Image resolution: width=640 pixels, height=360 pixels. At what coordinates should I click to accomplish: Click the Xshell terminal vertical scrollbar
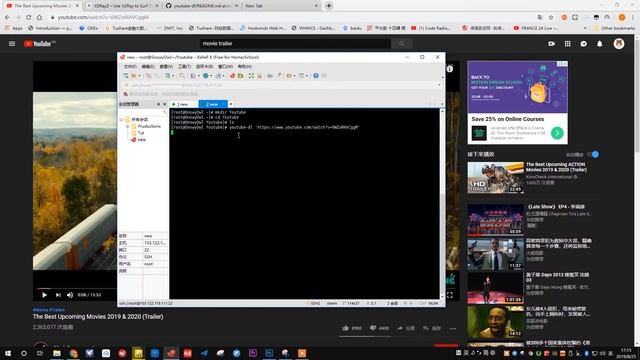(x=442, y=204)
